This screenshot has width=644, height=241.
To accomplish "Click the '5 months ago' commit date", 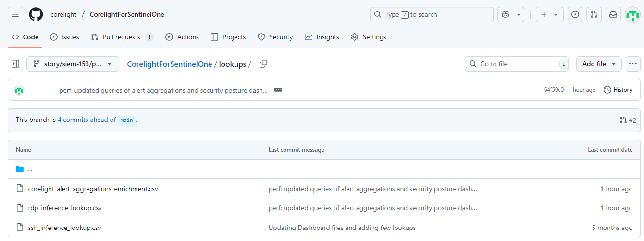I will click(x=612, y=228).
